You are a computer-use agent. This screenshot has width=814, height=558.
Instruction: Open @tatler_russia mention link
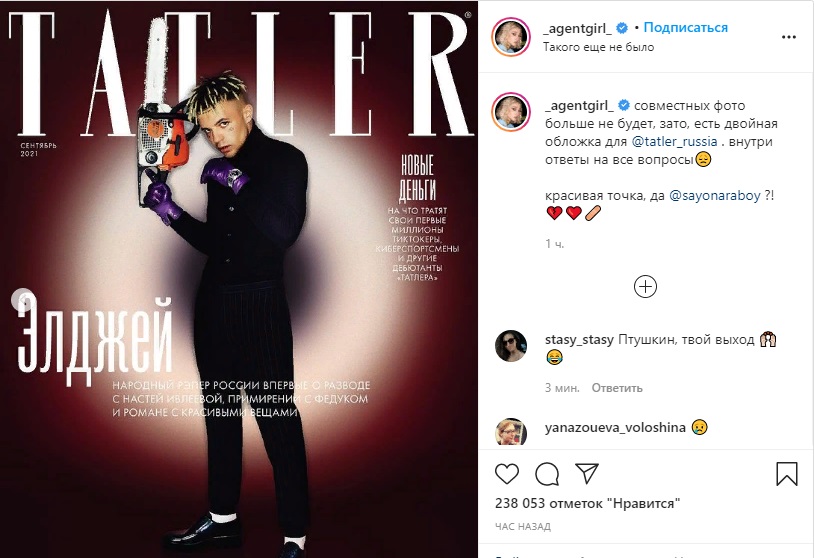tap(674, 141)
